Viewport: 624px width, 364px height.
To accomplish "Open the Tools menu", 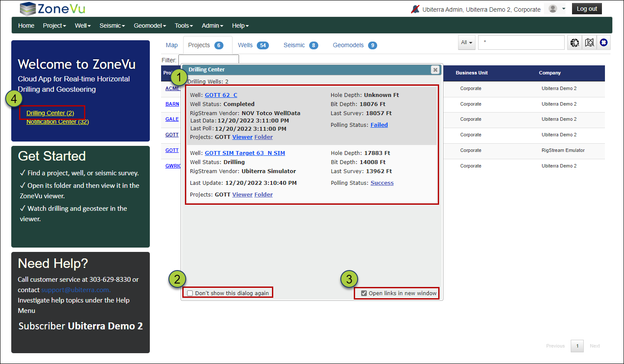I will pyautogui.click(x=184, y=26).
